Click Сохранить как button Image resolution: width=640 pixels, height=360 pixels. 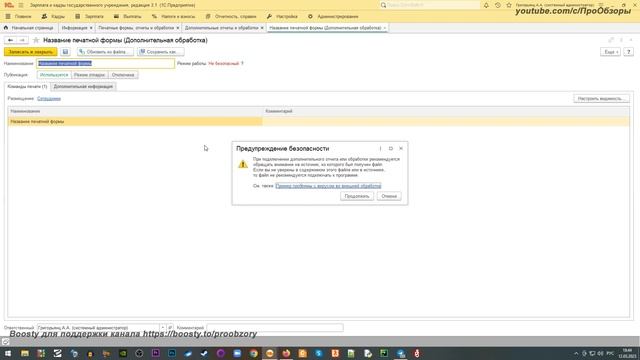[160, 52]
